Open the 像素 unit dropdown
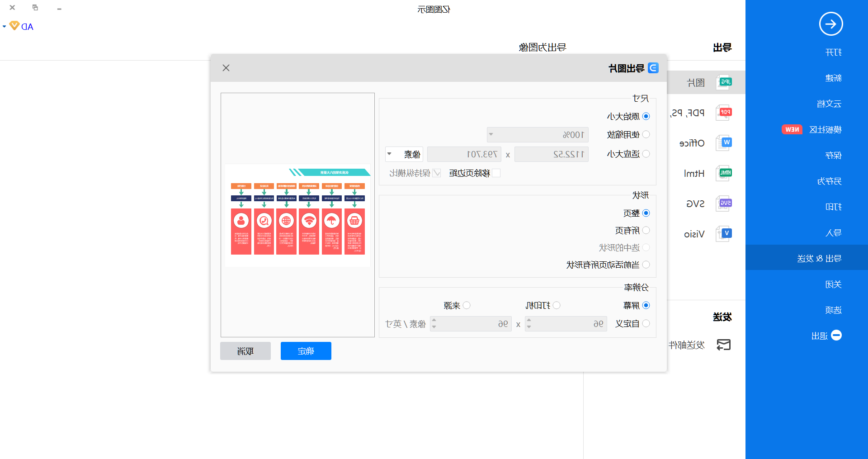The image size is (868, 459). pos(404,154)
